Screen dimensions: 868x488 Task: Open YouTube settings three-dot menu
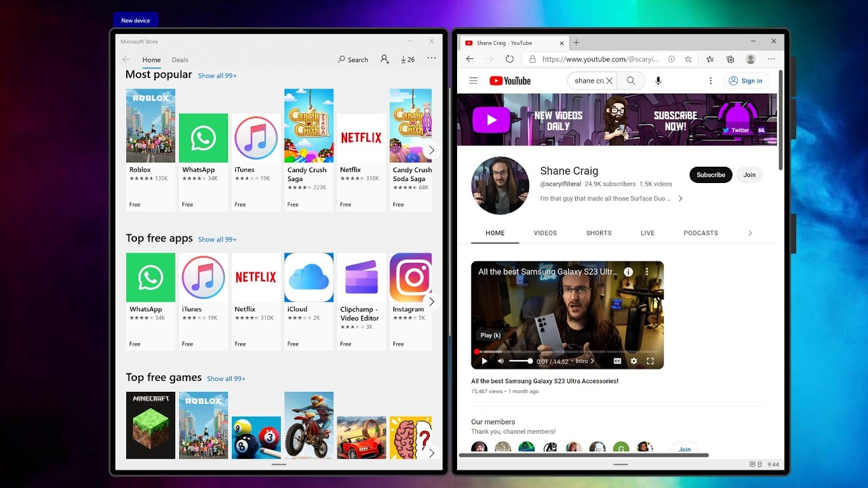click(711, 81)
